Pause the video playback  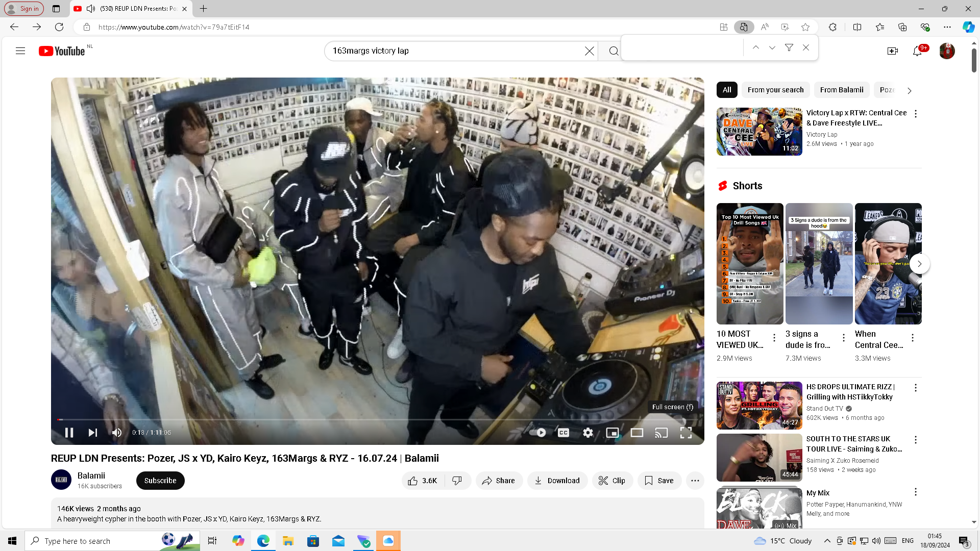click(69, 433)
